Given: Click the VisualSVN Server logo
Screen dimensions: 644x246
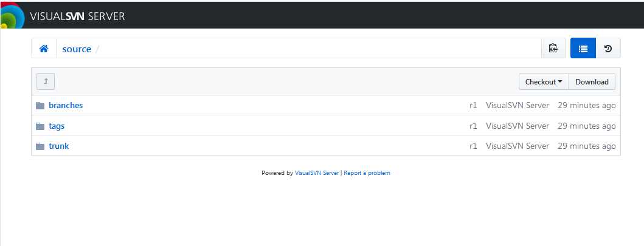Looking at the screenshot, I should click(12, 16).
